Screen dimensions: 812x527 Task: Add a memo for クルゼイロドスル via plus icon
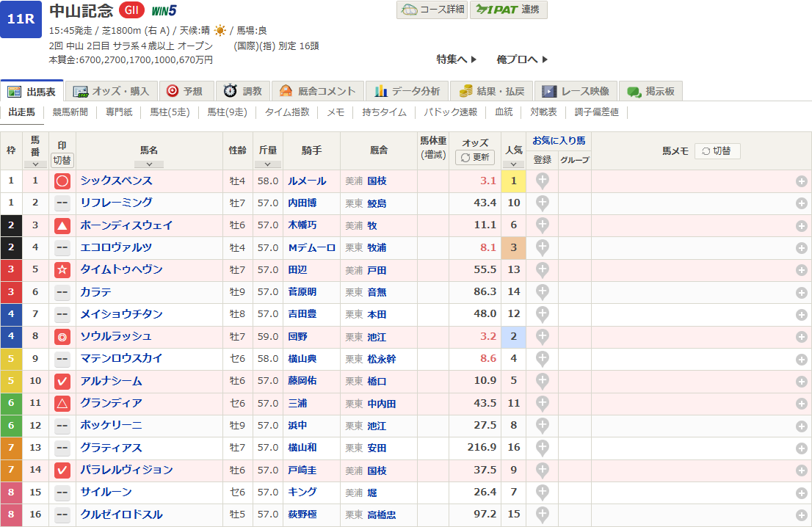pyautogui.click(x=802, y=515)
